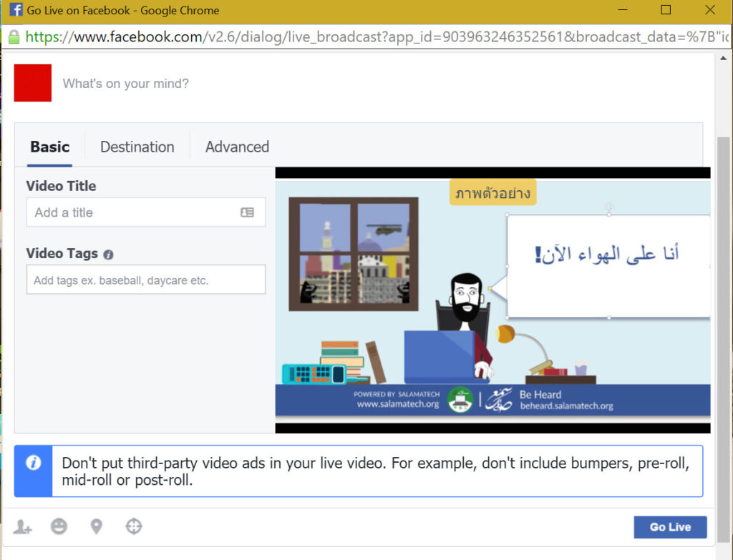733x560 pixels.
Task: Click the green padlock security icon
Action: (14, 37)
